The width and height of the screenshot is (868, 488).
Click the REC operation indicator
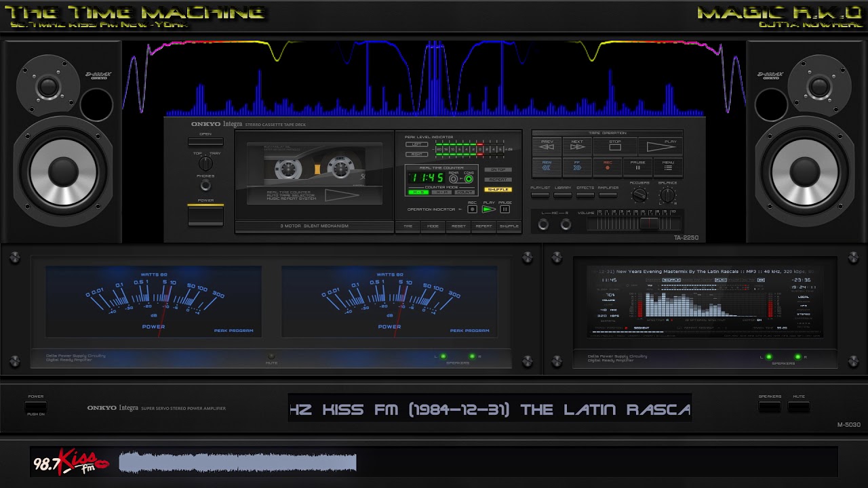click(473, 209)
